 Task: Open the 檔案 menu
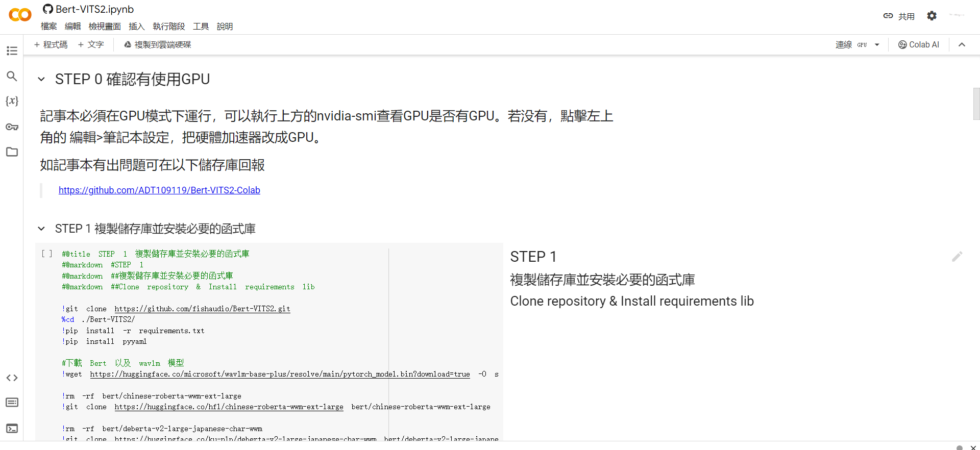click(x=49, y=27)
